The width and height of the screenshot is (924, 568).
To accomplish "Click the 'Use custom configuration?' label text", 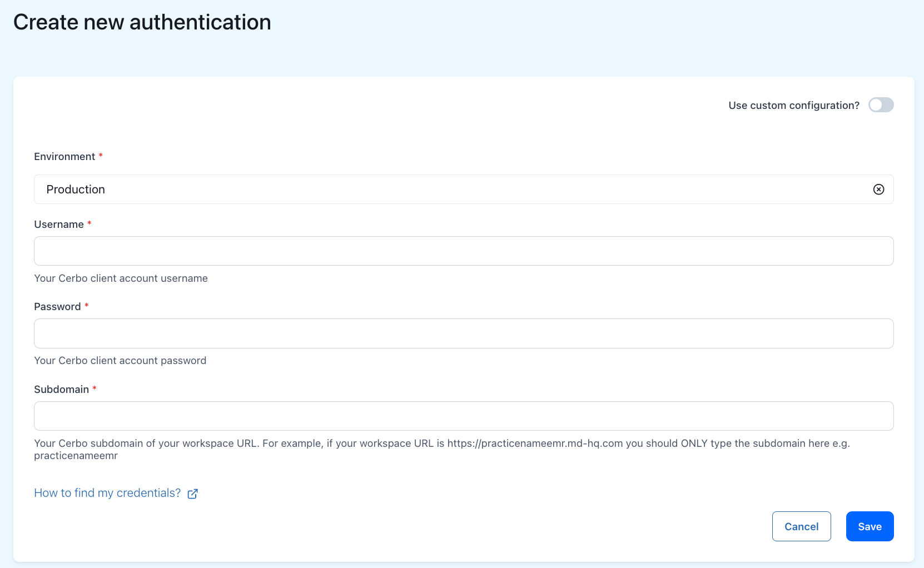I will pos(793,106).
